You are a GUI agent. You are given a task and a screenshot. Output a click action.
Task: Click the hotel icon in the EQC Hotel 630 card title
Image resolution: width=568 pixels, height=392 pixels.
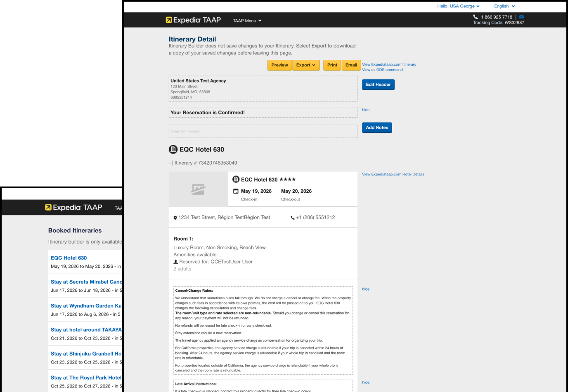click(x=236, y=179)
